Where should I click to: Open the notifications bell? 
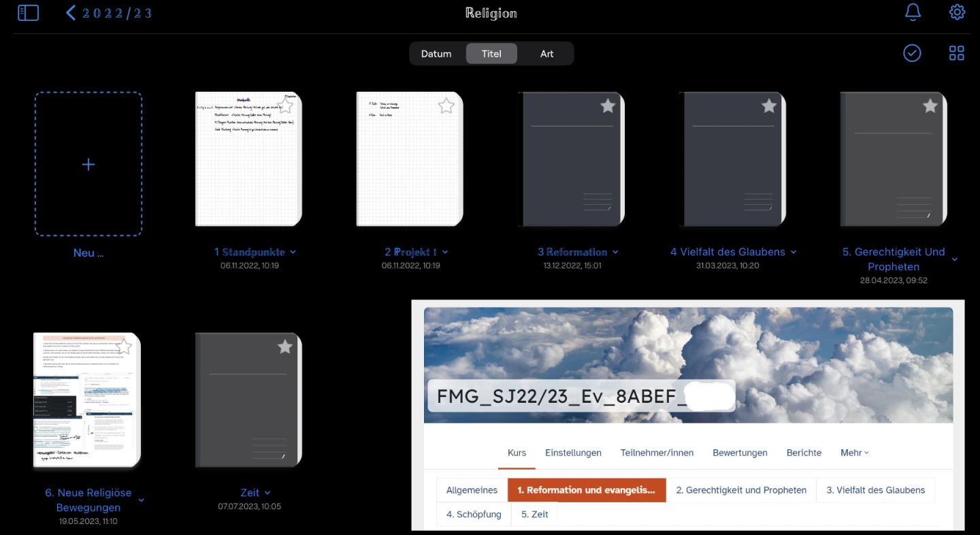point(913,12)
